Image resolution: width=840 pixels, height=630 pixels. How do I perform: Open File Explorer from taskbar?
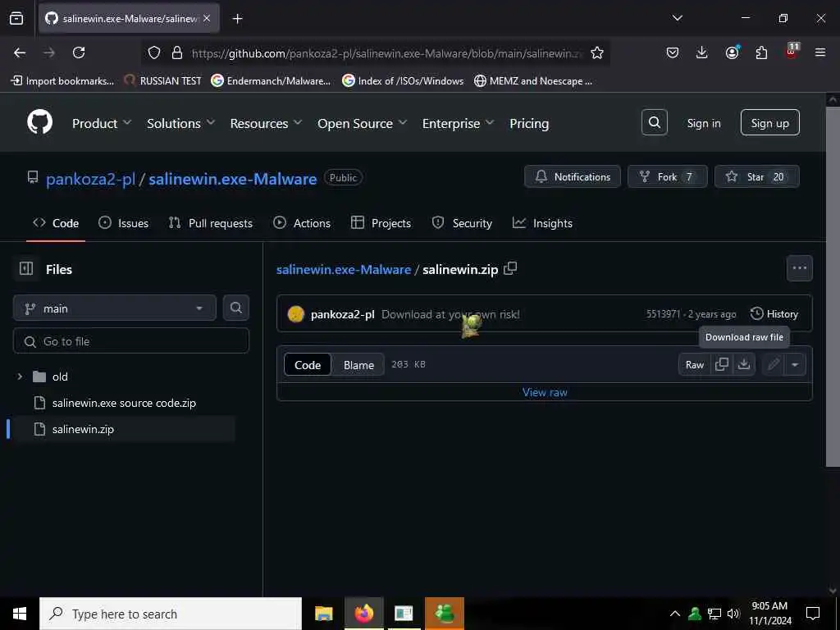click(323, 614)
